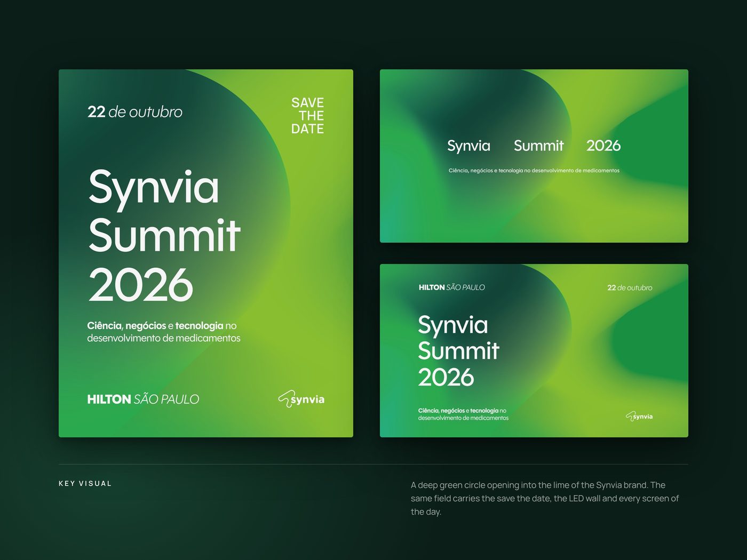Click the word 'Summit' in the upper banner
Viewport: 747px width, 560px height.
[x=538, y=146]
